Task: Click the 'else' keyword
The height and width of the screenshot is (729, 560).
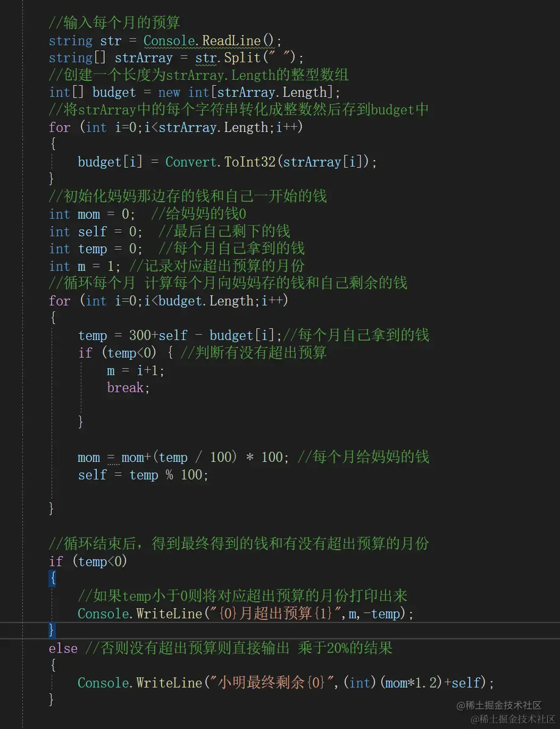Action: point(63,648)
